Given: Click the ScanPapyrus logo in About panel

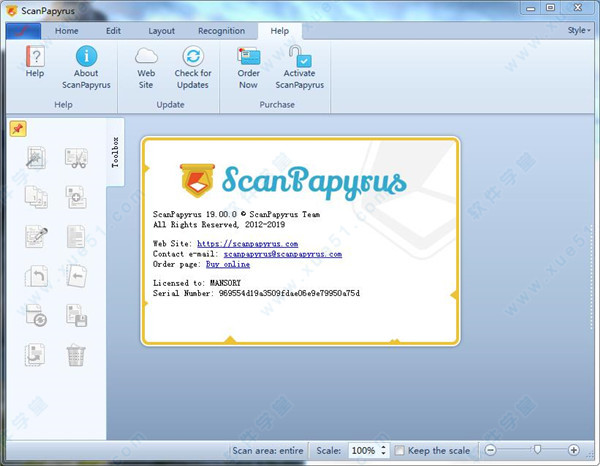Looking at the screenshot, I should [293, 181].
